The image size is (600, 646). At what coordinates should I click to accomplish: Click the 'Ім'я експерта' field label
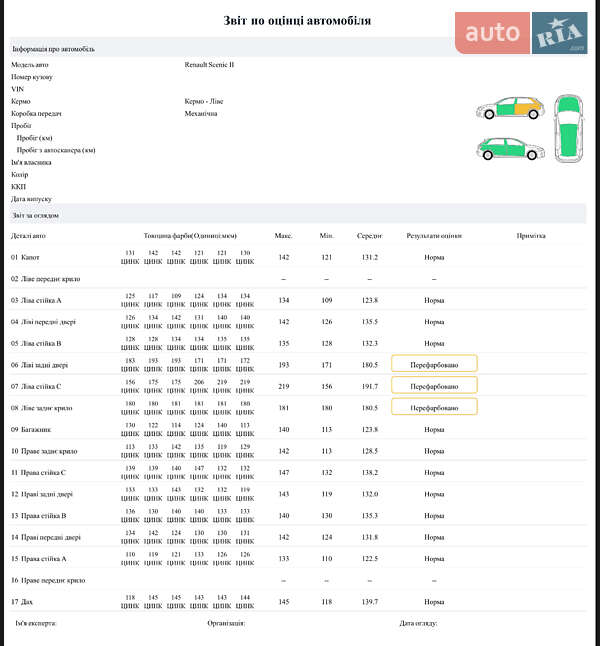[36, 623]
